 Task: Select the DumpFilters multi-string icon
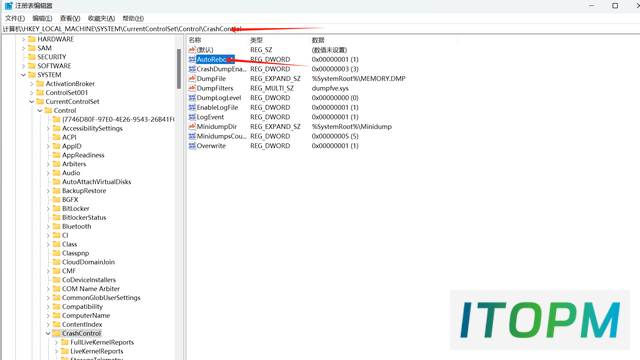coord(192,88)
